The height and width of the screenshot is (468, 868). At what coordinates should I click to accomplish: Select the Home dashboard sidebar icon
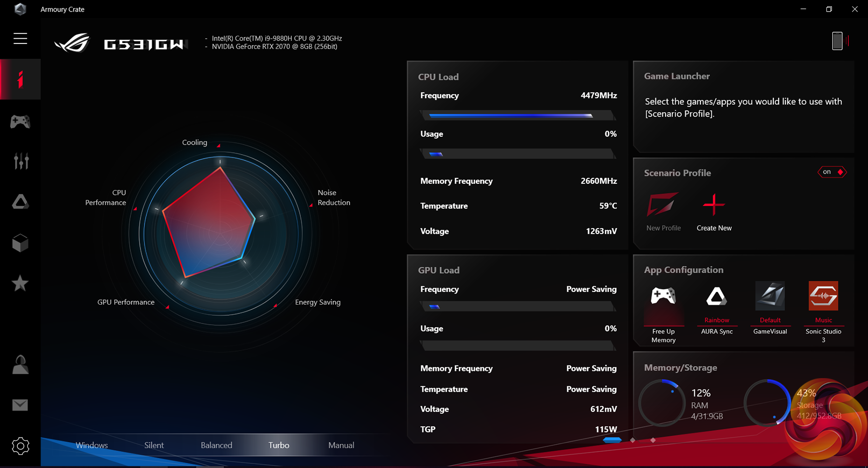click(20, 79)
